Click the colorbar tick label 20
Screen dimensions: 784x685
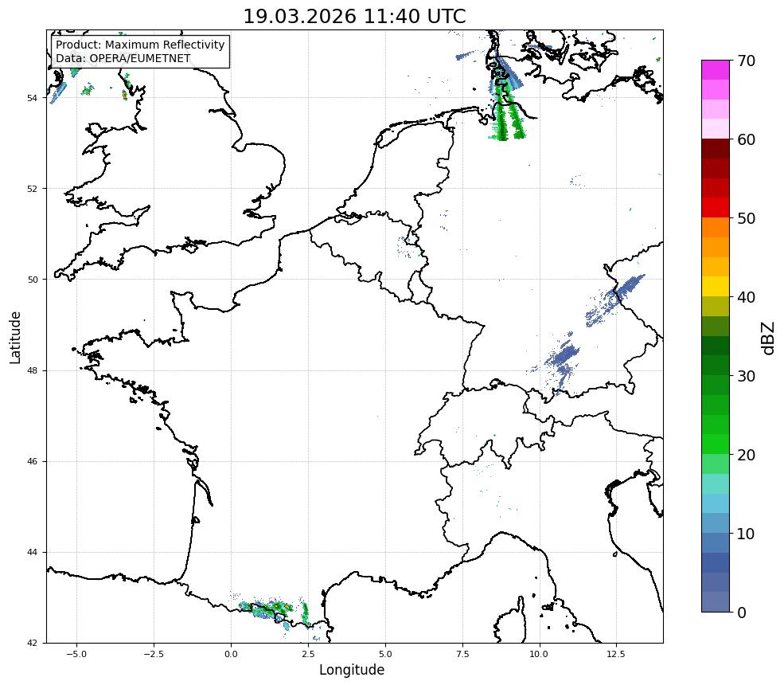(x=746, y=455)
